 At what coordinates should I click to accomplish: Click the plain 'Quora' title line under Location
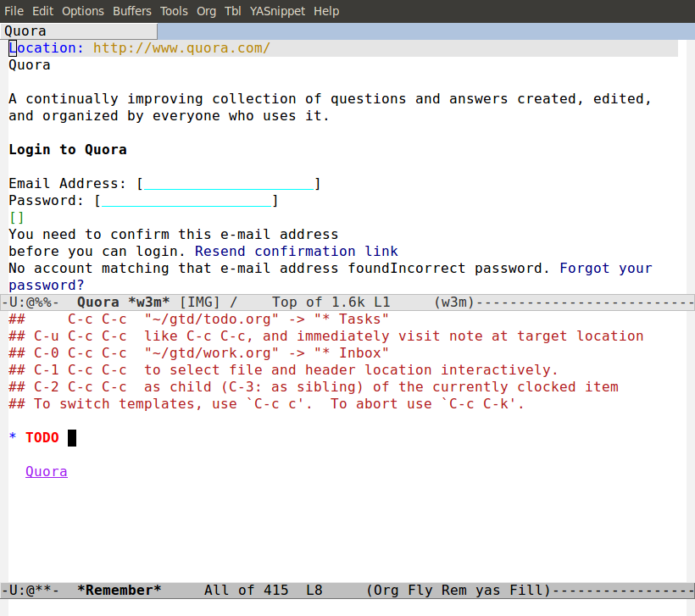[30, 65]
